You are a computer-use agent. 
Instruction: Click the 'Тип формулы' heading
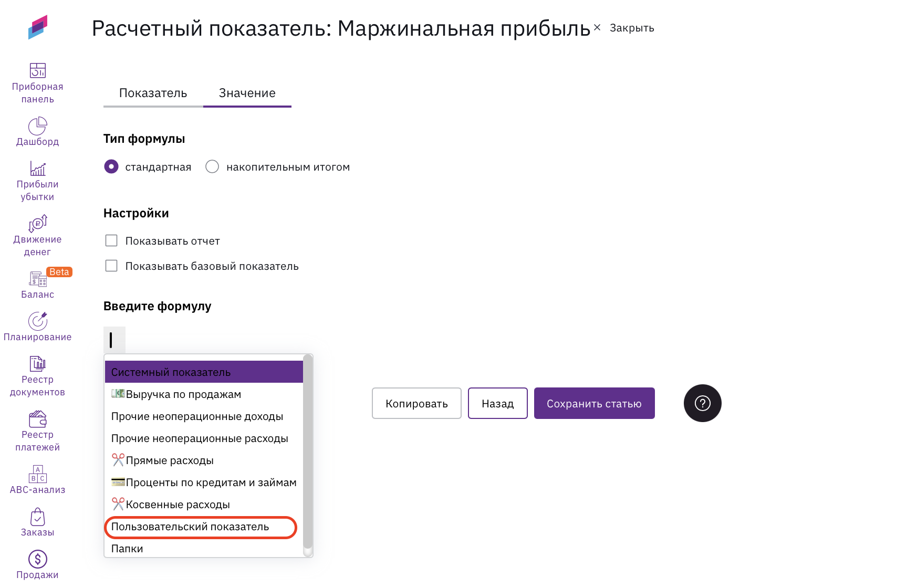click(x=144, y=139)
